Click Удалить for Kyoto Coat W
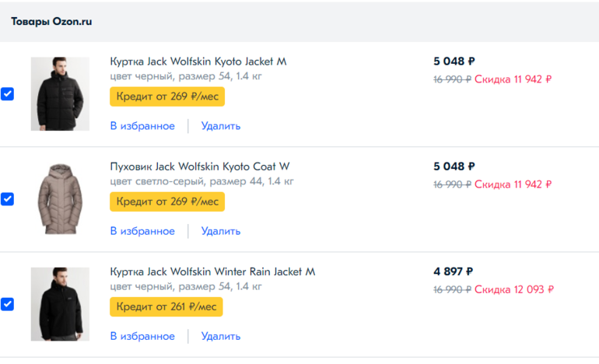The height and width of the screenshot is (364, 599). point(221,231)
